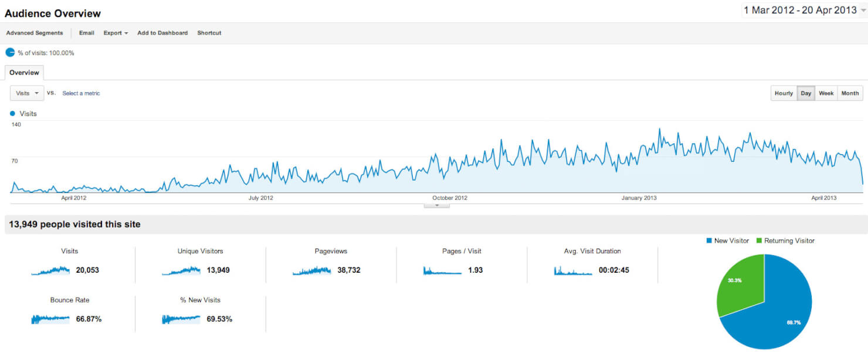The image size is (868, 356).
Task: Click the 1.93 pages per visit value
Action: pyautogui.click(x=475, y=270)
